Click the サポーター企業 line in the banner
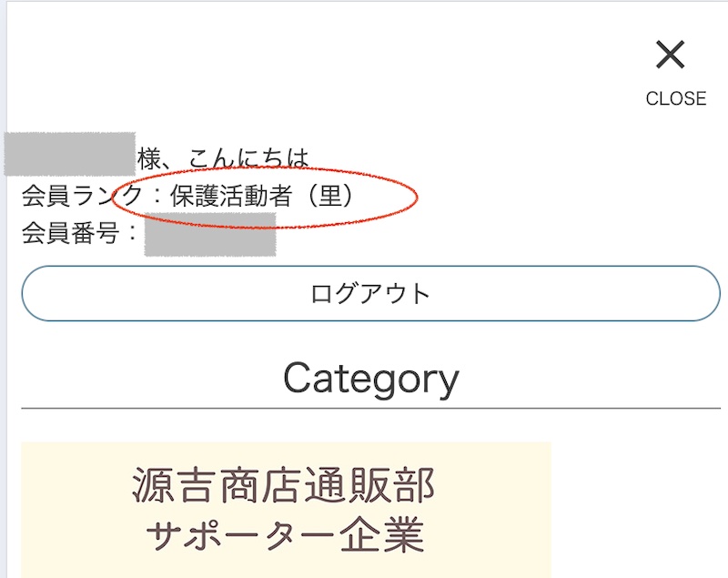The width and height of the screenshot is (728, 578). pyautogui.click(x=285, y=535)
